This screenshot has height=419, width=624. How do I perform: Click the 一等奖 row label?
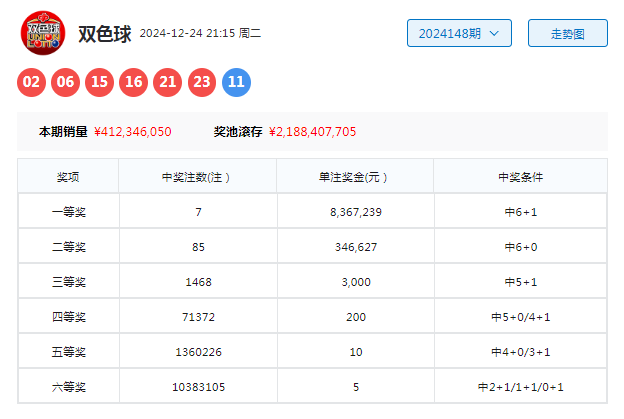(68, 212)
